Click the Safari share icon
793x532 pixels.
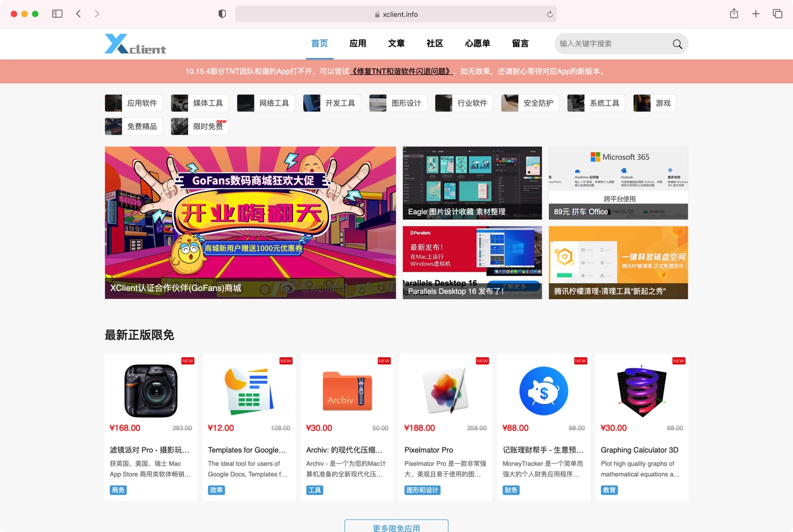(x=734, y=14)
